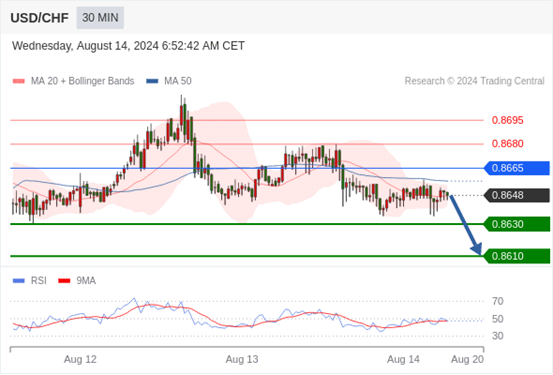Click the MA 50 blue legend swatch
The image size is (553, 375).
[152, 81]
